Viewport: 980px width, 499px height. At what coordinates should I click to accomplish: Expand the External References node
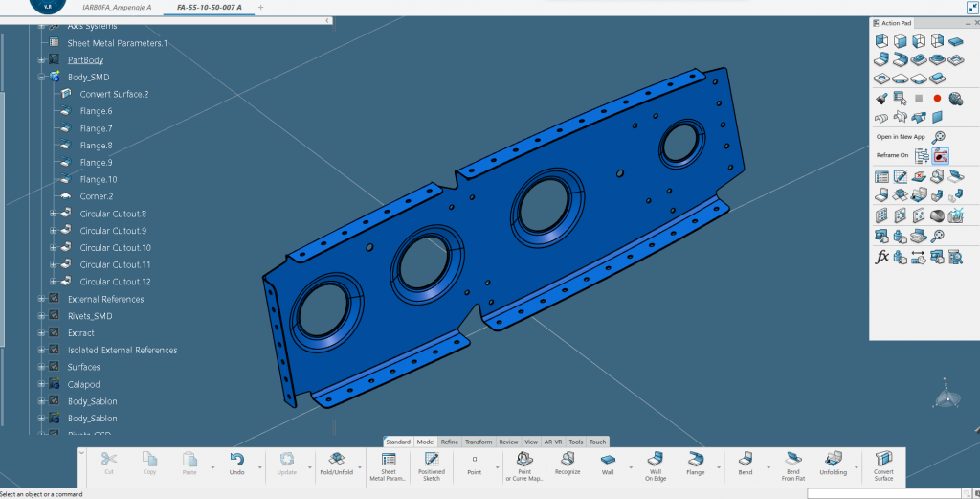tap(42, 299)
